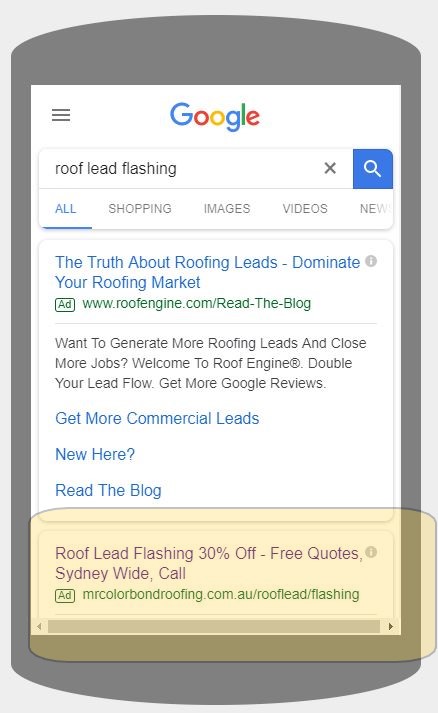Viewport: 438px width, 713px height.
Task: Click info icon beside Roof Lead Flashing ad
Action: 371,552
